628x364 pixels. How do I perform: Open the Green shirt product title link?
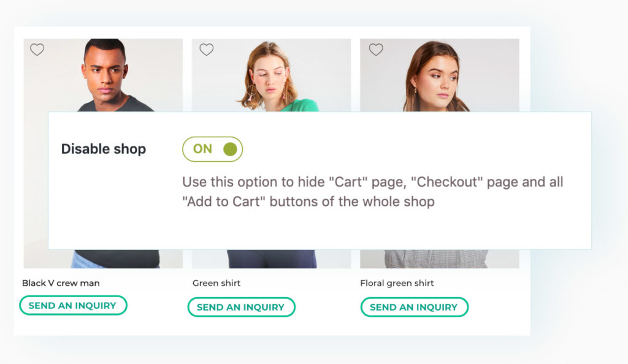point(216,283)
